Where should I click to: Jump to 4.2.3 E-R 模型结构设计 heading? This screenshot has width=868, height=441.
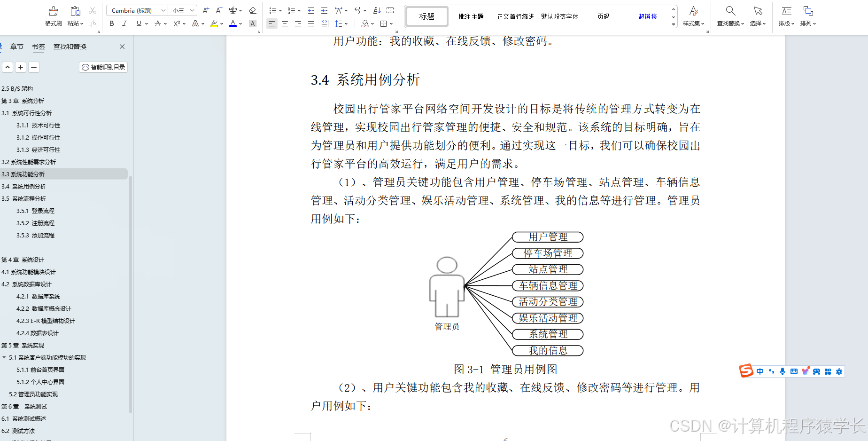pyautogui.click(x=46, y=321)
